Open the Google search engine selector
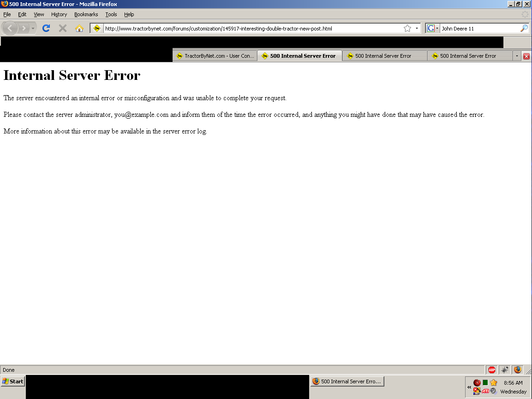Screen dimensions: 532x399 pos(433,28)
